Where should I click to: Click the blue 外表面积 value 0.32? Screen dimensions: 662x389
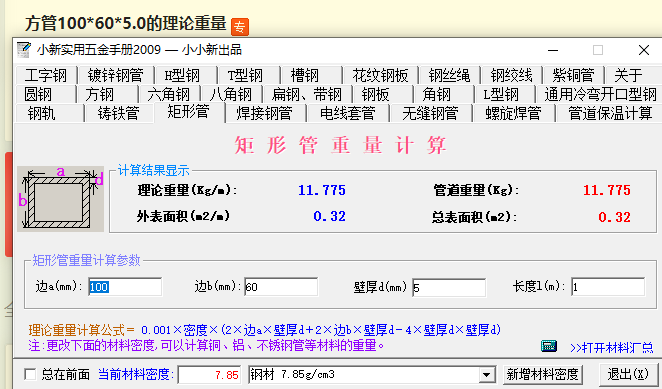pos(329,216)
